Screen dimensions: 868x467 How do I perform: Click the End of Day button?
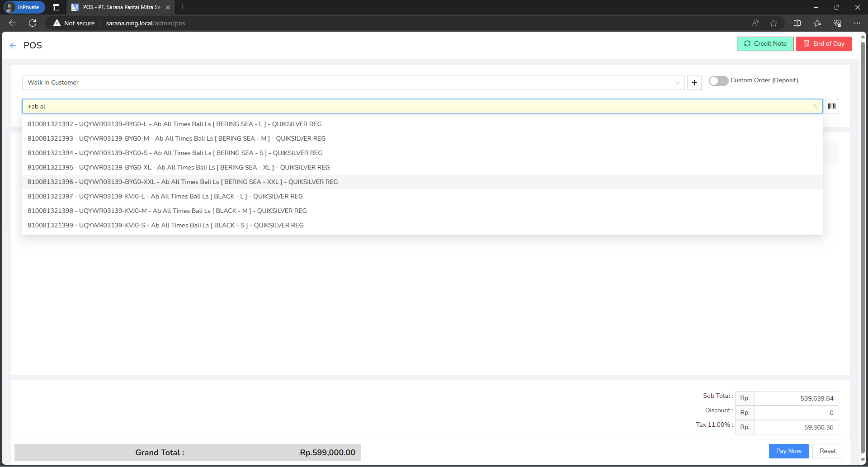point(824,44)
